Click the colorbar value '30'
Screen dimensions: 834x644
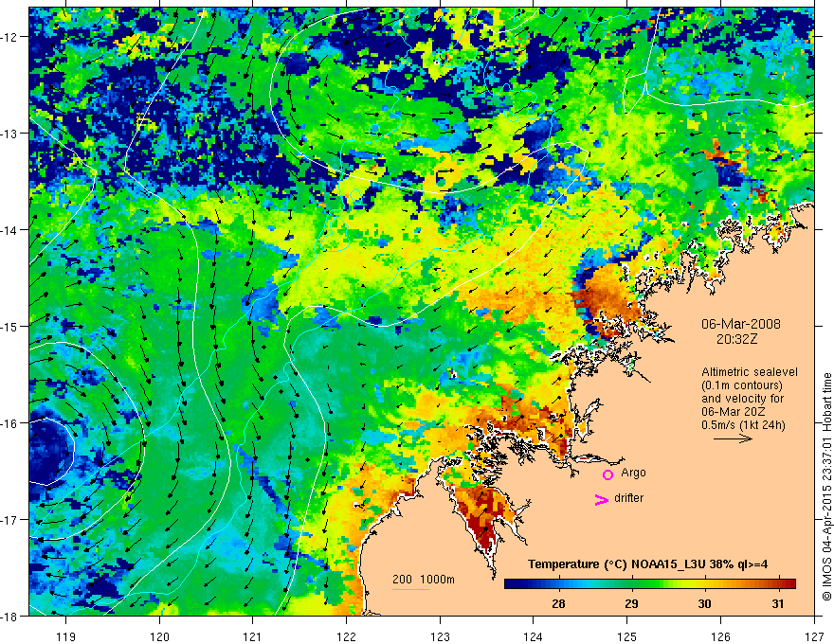pyautogui.click(x=705, y=603)
